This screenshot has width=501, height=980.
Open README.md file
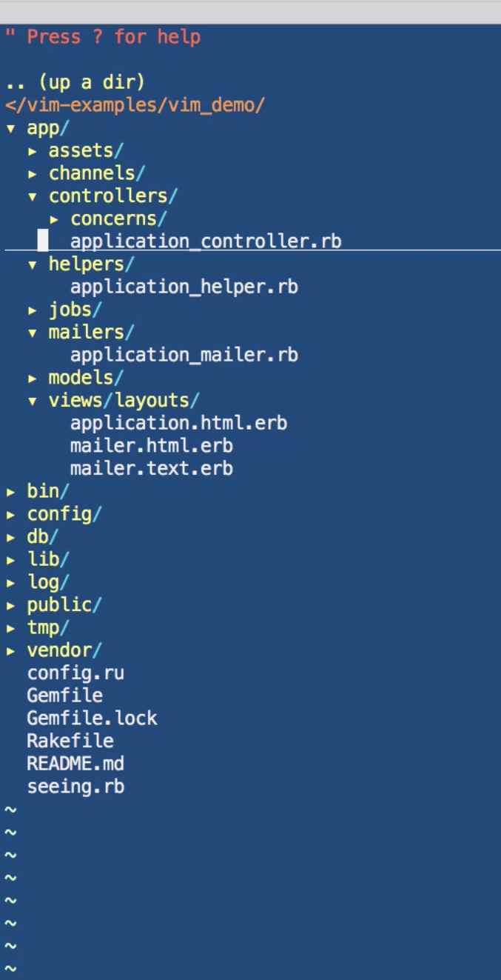[75, 763]
